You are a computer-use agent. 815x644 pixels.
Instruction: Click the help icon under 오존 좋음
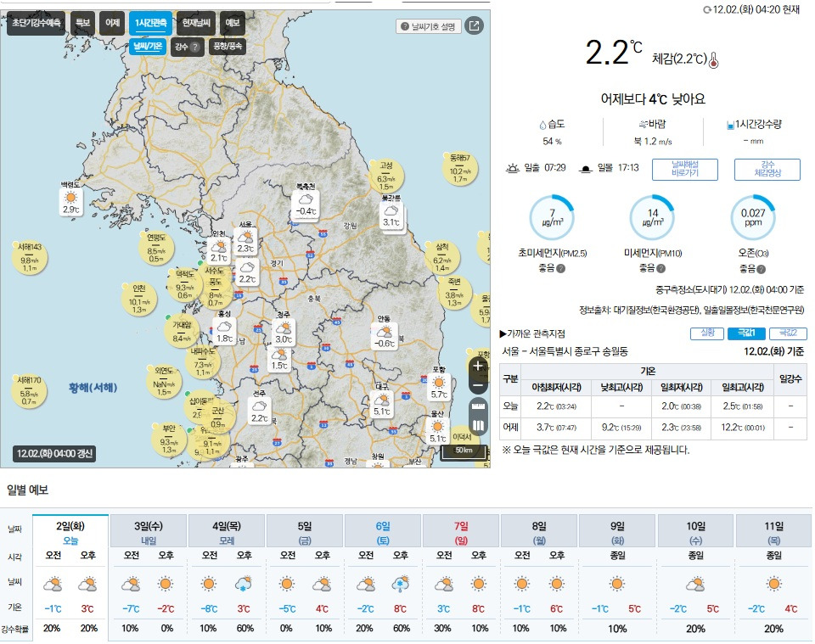coord(761,269)
